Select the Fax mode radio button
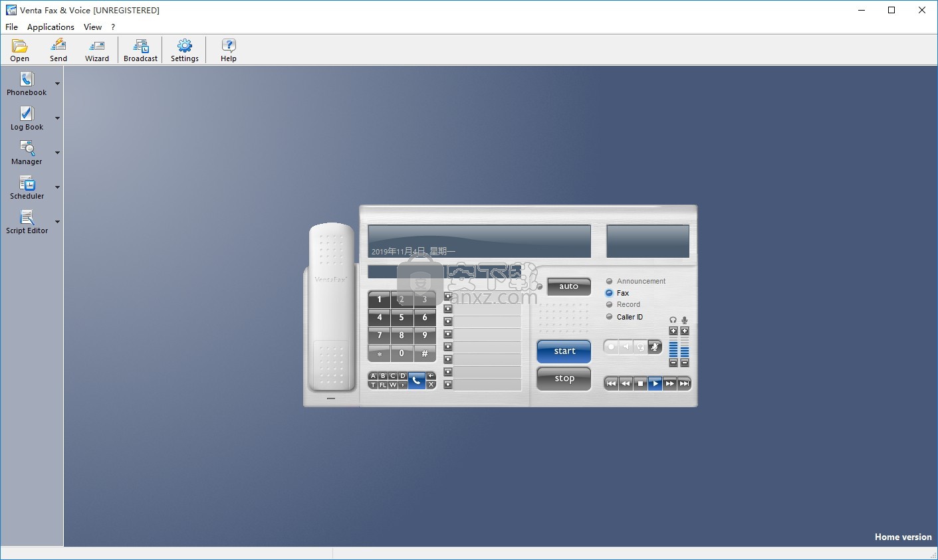Viewport: 938px width, 560px height. (609, 293)
